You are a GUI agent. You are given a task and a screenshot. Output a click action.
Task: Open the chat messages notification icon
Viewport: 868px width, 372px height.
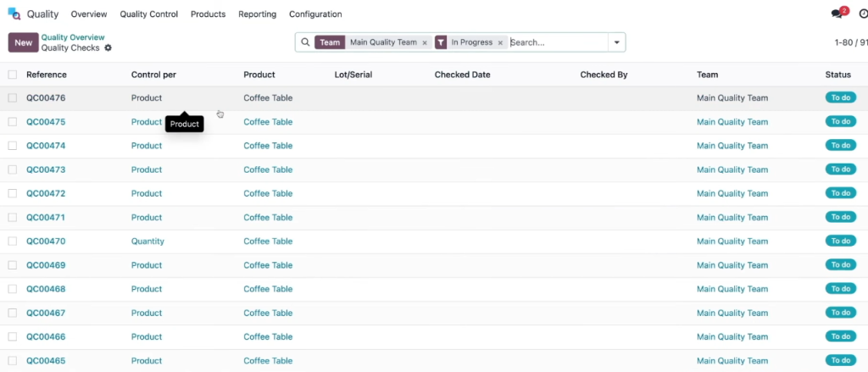pyautogui.click(x=838, y=14)
